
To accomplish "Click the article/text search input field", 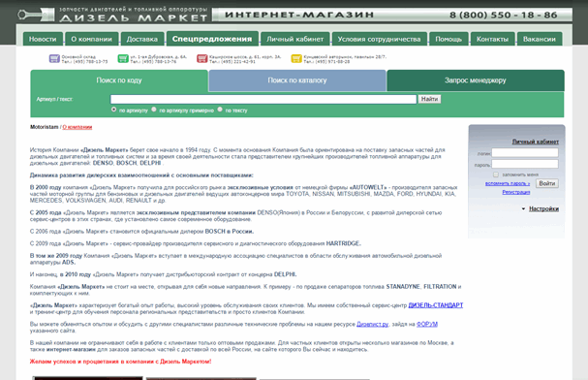I will click(x=263, y=99).
